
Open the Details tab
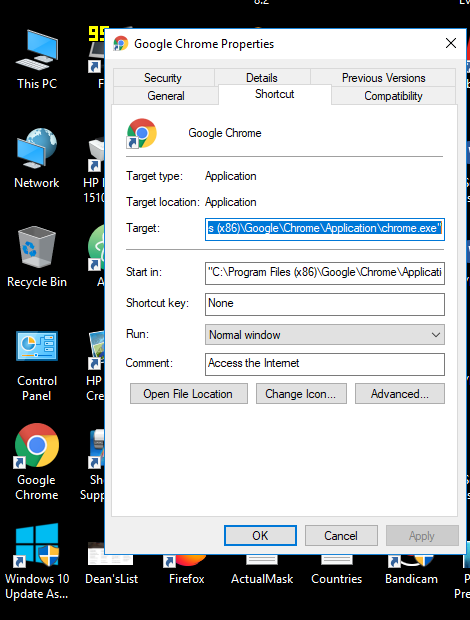[262, 78]
